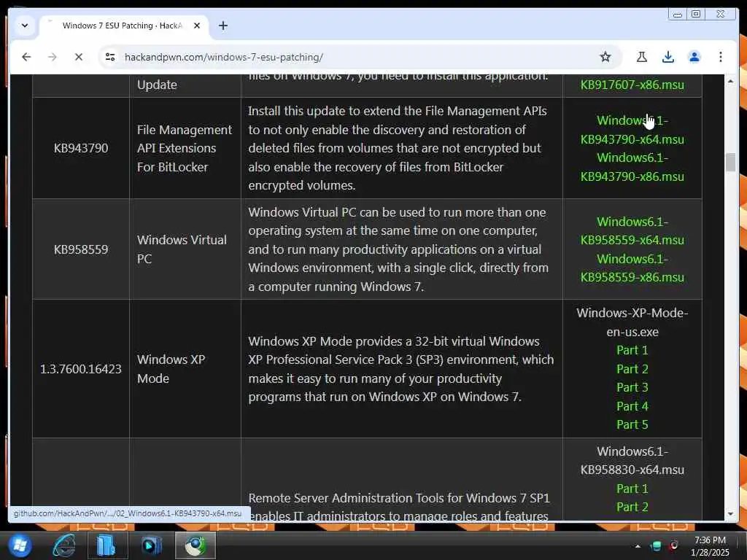
Task: Go back to the previous page
Action: click(26, 57)
